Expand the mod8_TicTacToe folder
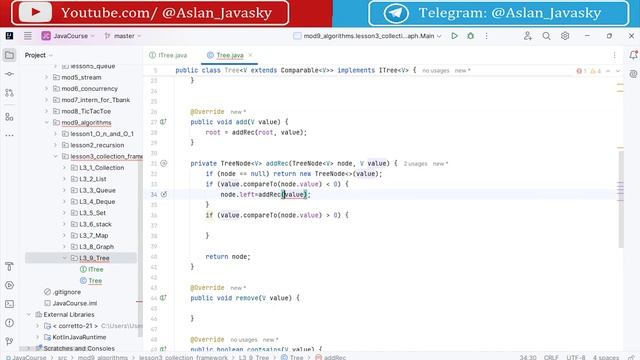This screenshot has width=640, height=360. 46,111
